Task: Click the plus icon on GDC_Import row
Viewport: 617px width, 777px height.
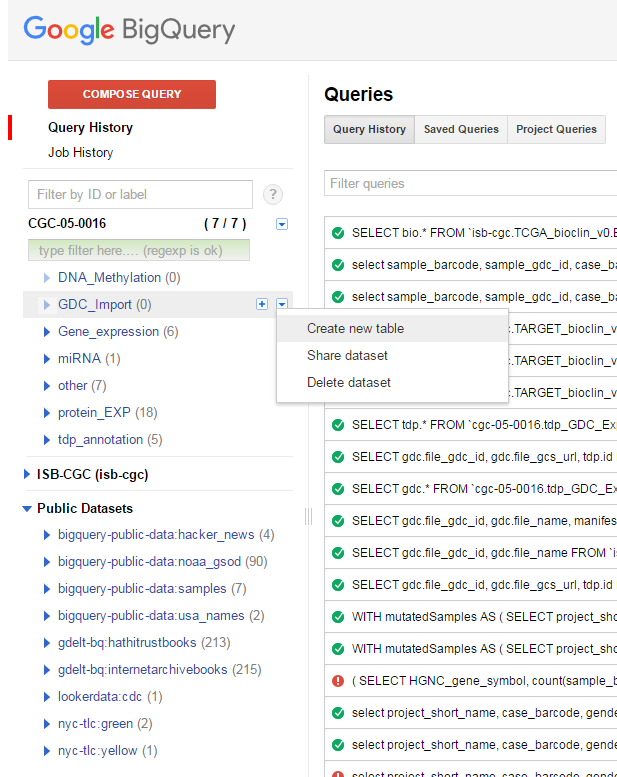Action: pos(262,304)
